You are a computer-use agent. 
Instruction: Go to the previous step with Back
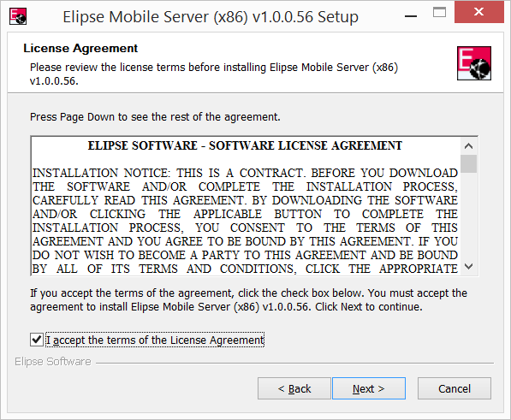coord(294,388)
